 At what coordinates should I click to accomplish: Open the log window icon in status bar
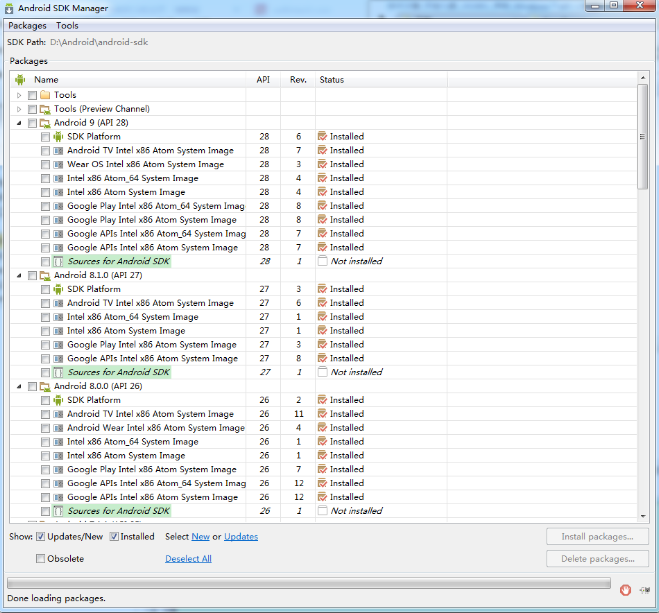click(x=645, y=590)
